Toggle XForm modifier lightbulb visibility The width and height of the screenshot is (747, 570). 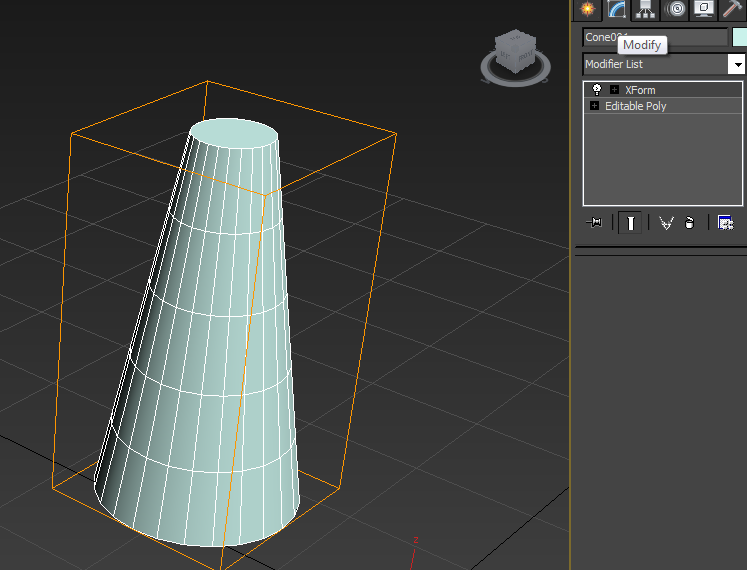tap(597, 90)
